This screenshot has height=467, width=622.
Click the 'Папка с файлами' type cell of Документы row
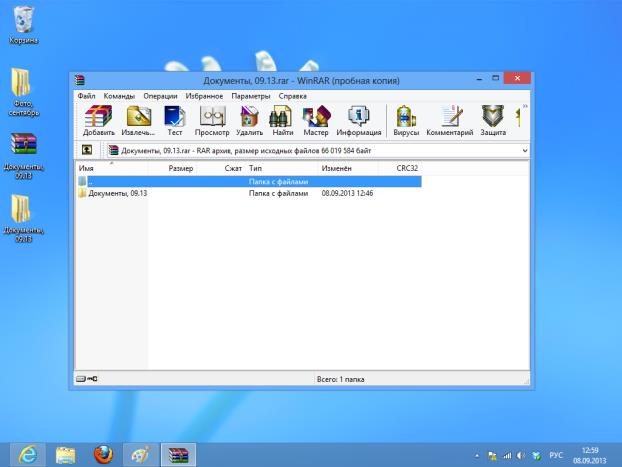tap(278, 193)
